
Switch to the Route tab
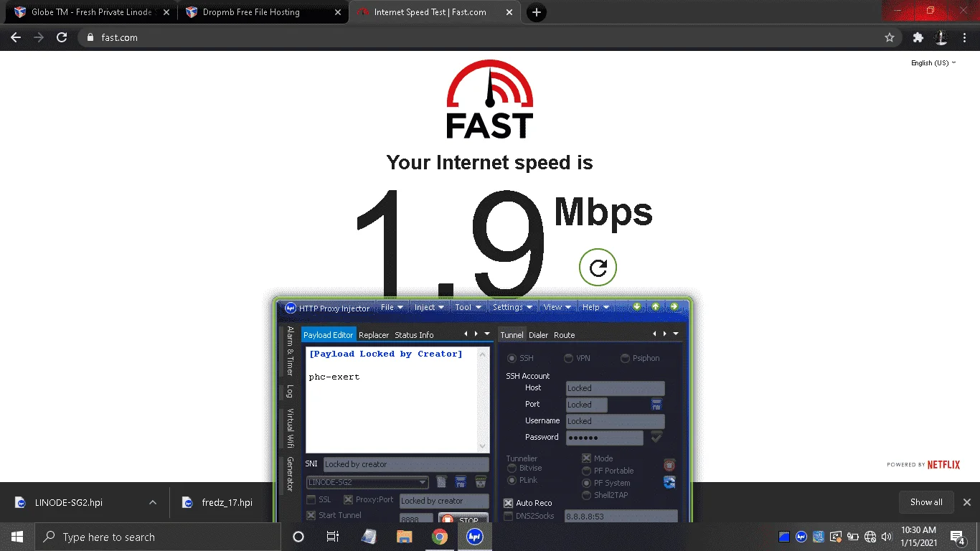[564, 335]
